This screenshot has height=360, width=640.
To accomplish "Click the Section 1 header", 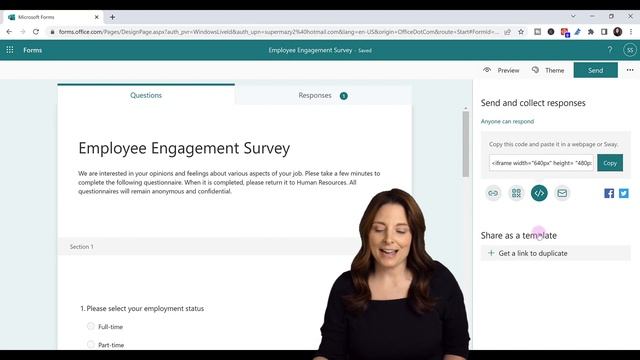I will tap(82, 247).
